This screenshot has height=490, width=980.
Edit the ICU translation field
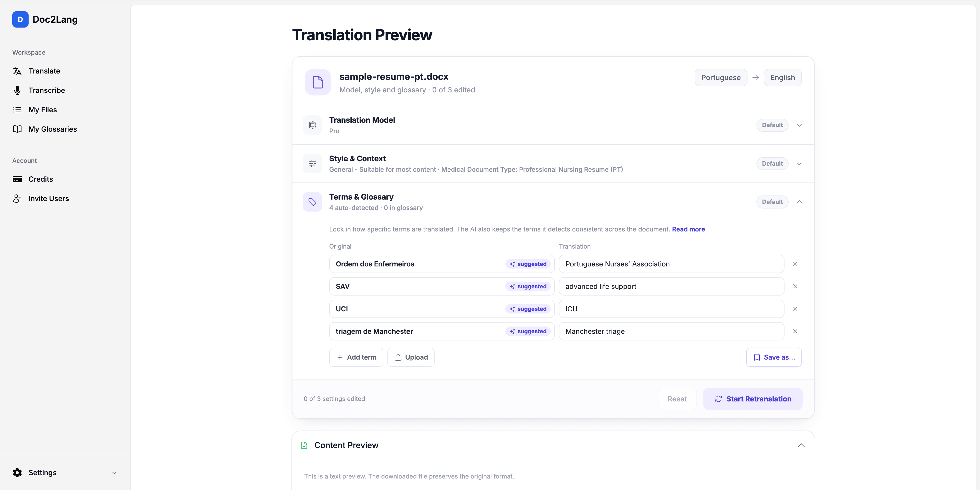(671, 309)
